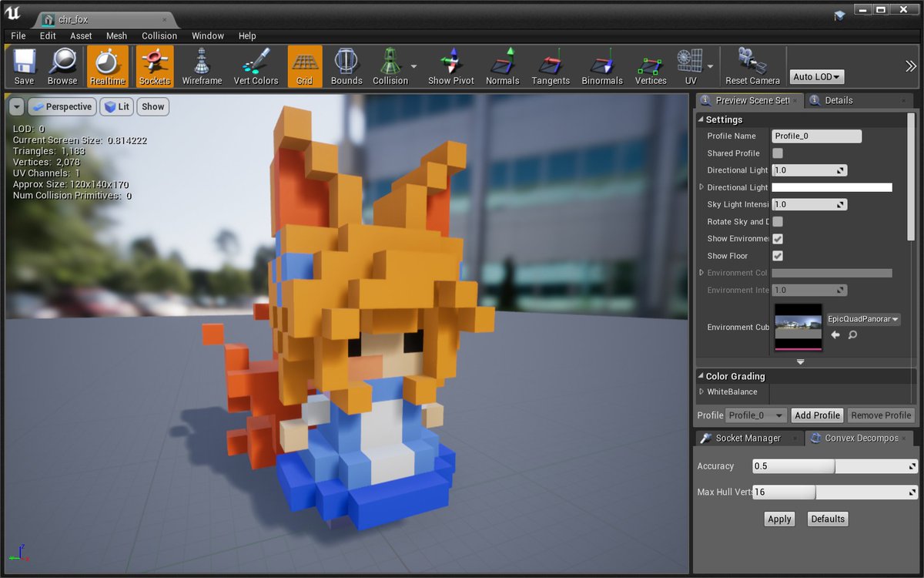924x578 pixels.
Task: Open the Collision menu
Action: 159,35
